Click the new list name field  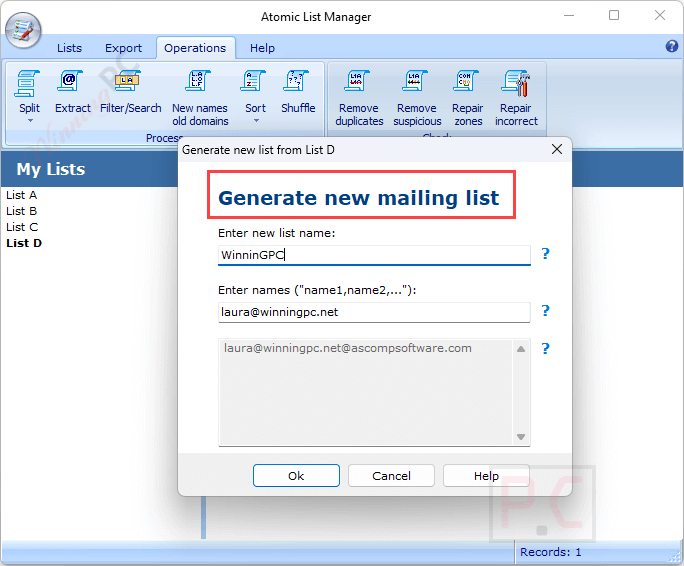(x=374, y=255)
